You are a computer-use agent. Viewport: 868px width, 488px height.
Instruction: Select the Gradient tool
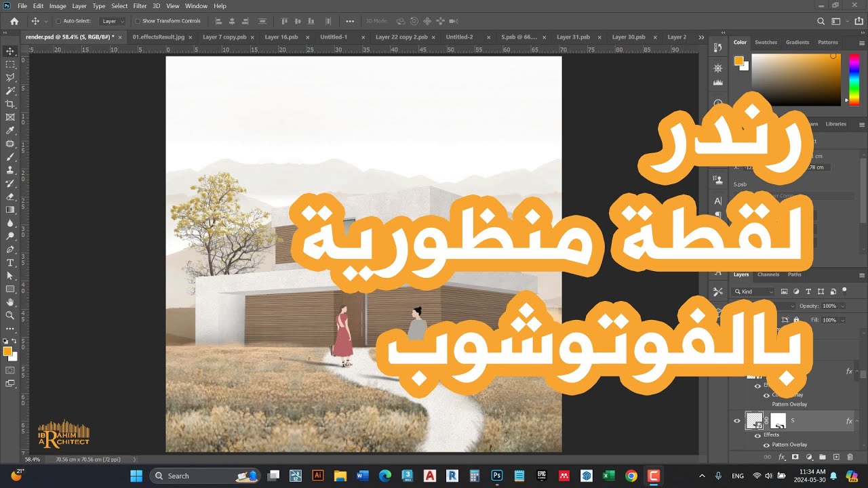(x=10, y=209)
